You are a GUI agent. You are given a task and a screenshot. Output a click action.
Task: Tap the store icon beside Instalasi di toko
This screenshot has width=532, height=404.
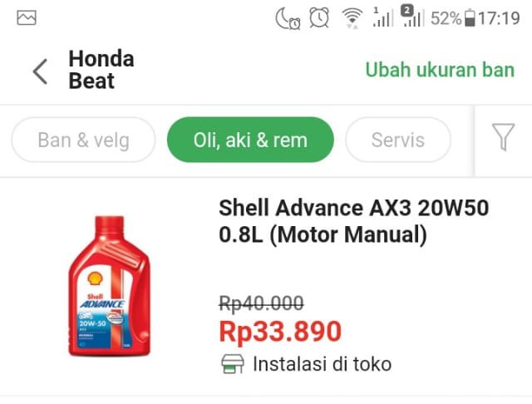(233, 363)
